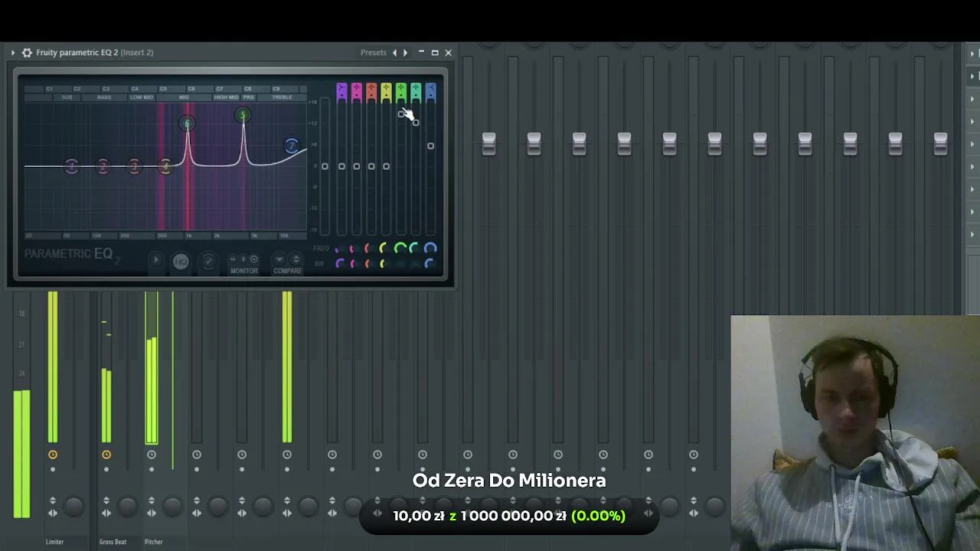Click EQ band 2 token on the curve

pos(103,166)
